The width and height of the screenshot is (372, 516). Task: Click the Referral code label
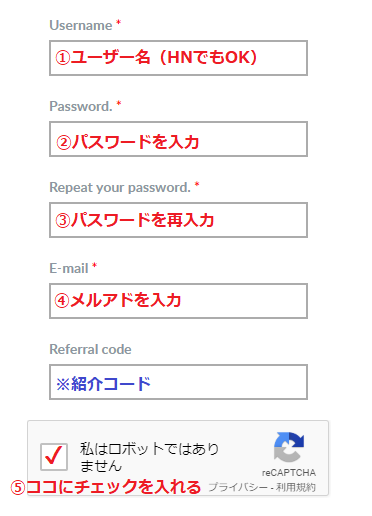coord(90,349)
